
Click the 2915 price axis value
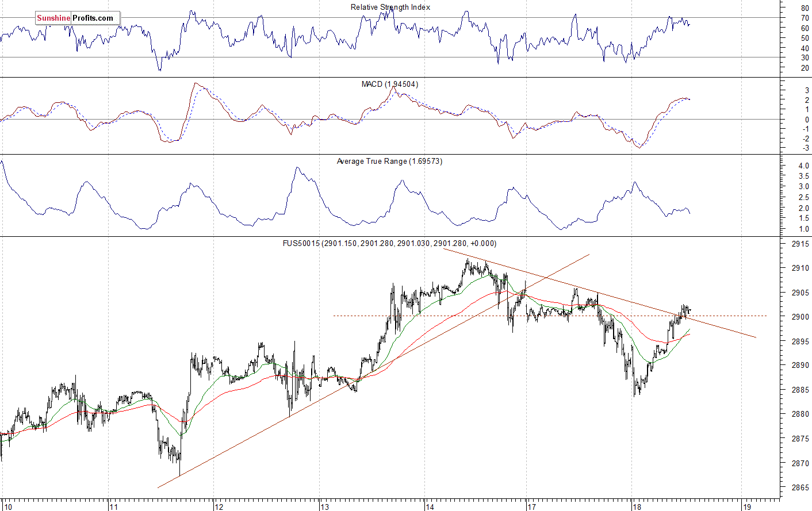(800, 244)
